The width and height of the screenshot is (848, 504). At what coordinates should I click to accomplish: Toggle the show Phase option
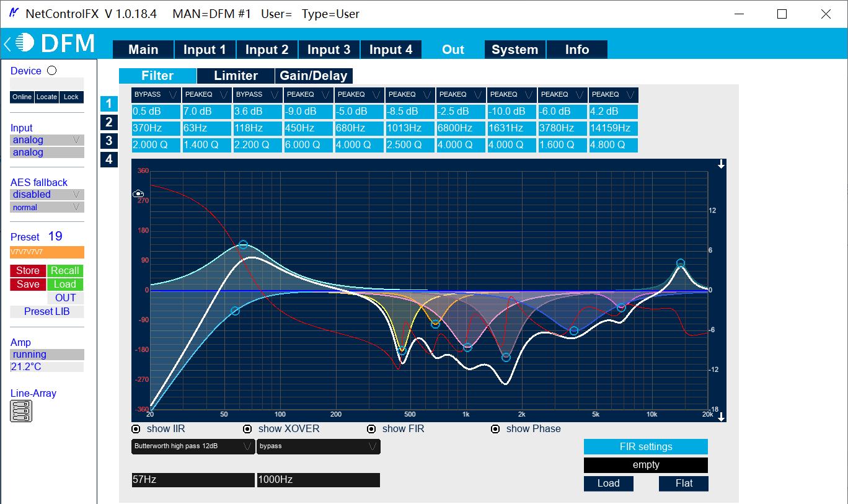tap(496, 429)
